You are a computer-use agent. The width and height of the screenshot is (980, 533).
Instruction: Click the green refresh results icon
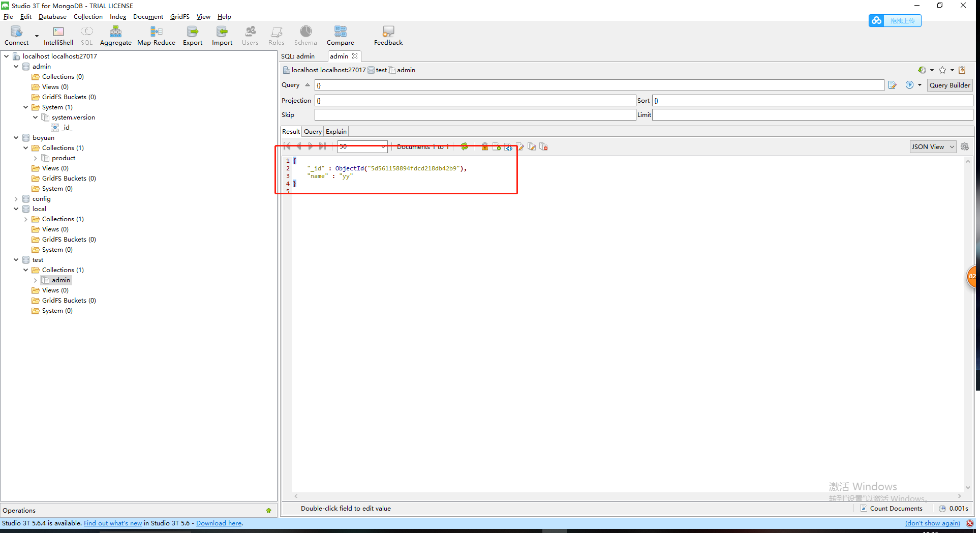point(464,146)
